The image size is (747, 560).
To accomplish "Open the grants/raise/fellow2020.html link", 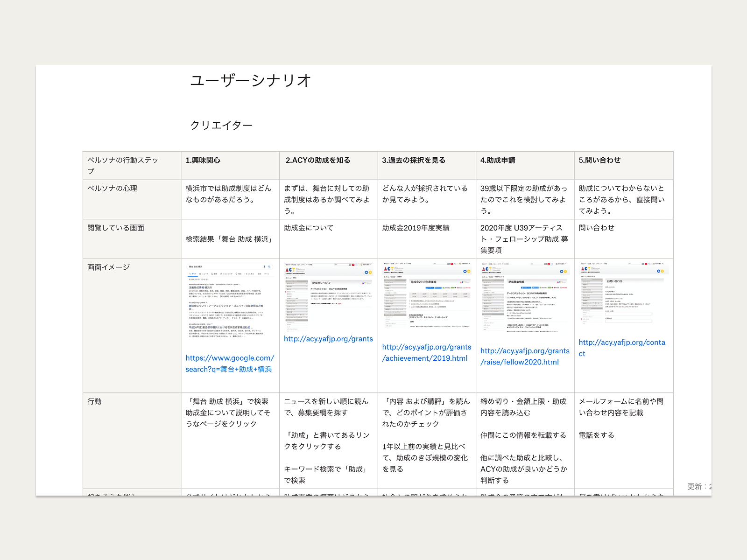I will click(x=525, y=357).
